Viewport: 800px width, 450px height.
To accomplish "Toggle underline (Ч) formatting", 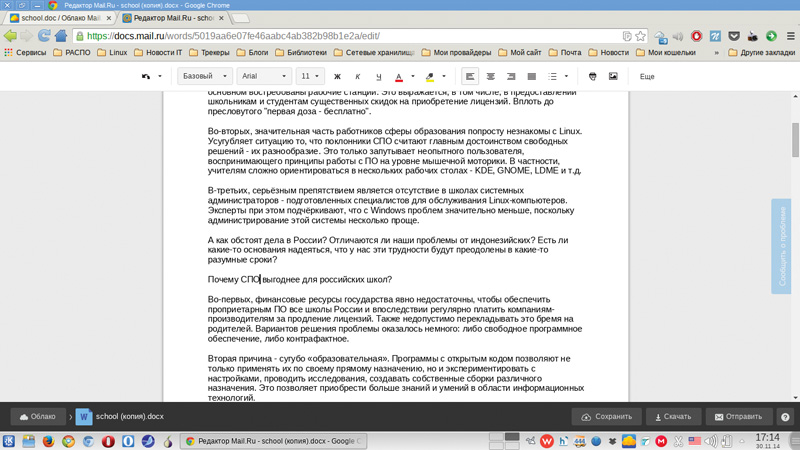I will point(378,77).
